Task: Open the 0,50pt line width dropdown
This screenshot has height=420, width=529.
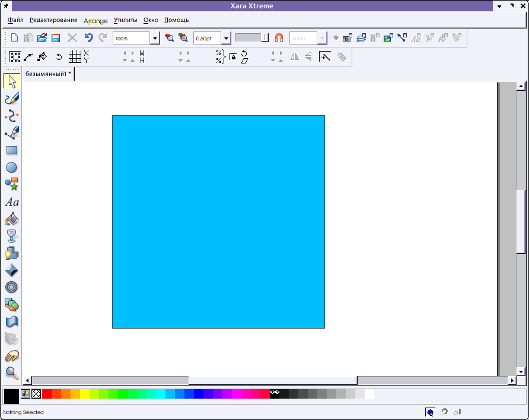Action: pos(226,39)
